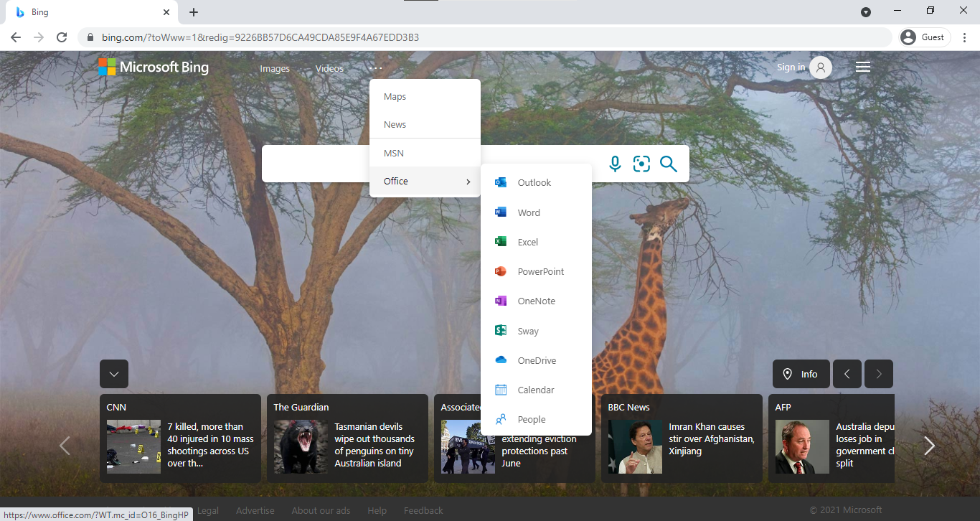980x521 pixels.
Task: Open a new browser tab
Action: [x=194, y=12]
